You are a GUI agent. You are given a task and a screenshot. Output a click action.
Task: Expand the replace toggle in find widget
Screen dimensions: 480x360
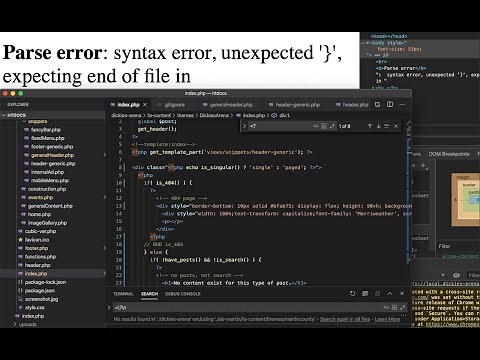[x=244, y=126]
